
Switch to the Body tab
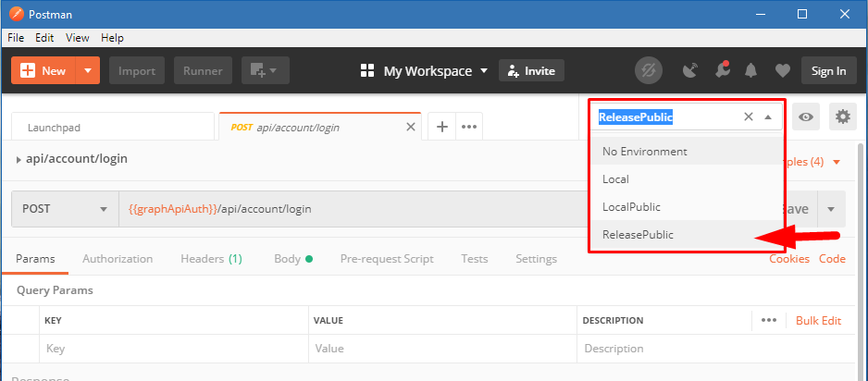pos(293,259)
